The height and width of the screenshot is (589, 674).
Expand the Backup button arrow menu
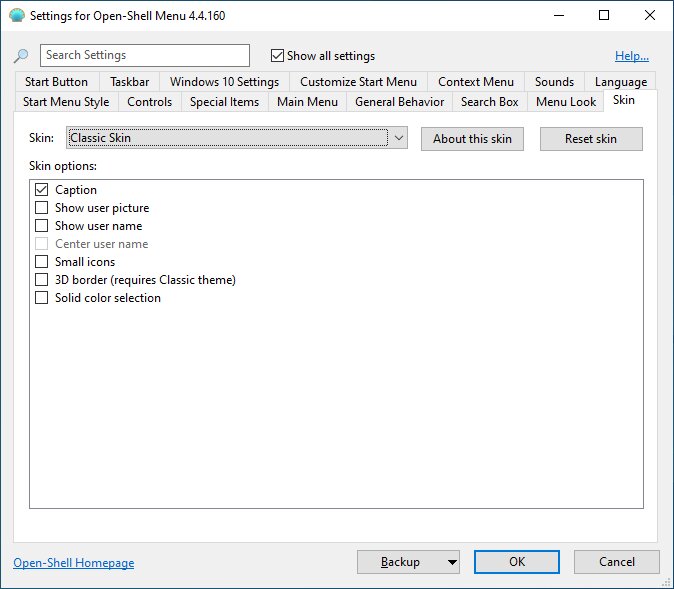452,562
